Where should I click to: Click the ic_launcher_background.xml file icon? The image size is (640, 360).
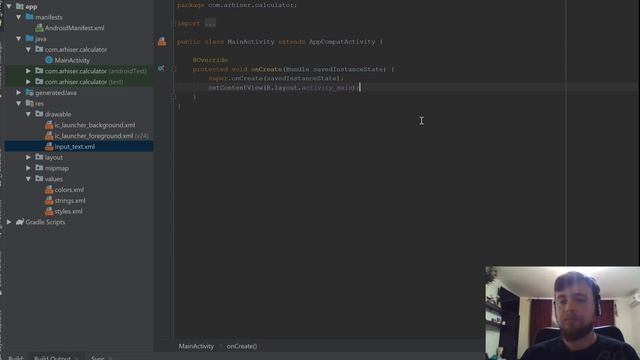pyautogui.click(x=49, y=125)
